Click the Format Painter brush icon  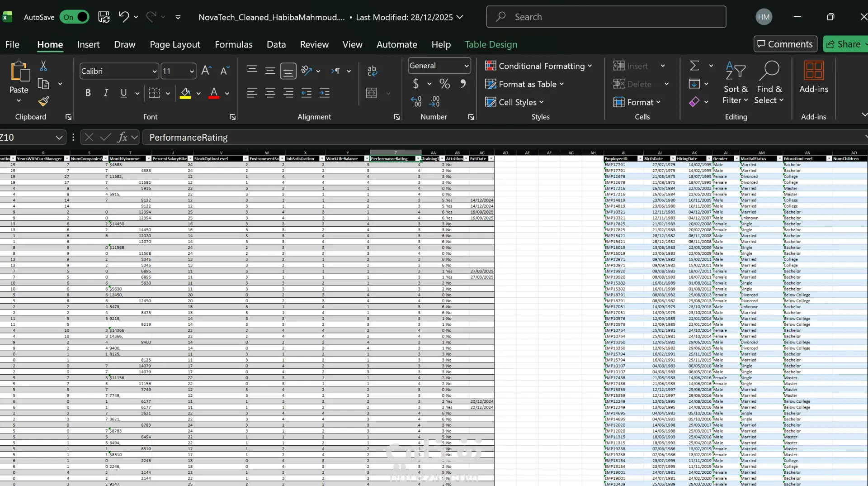(43, 101)
